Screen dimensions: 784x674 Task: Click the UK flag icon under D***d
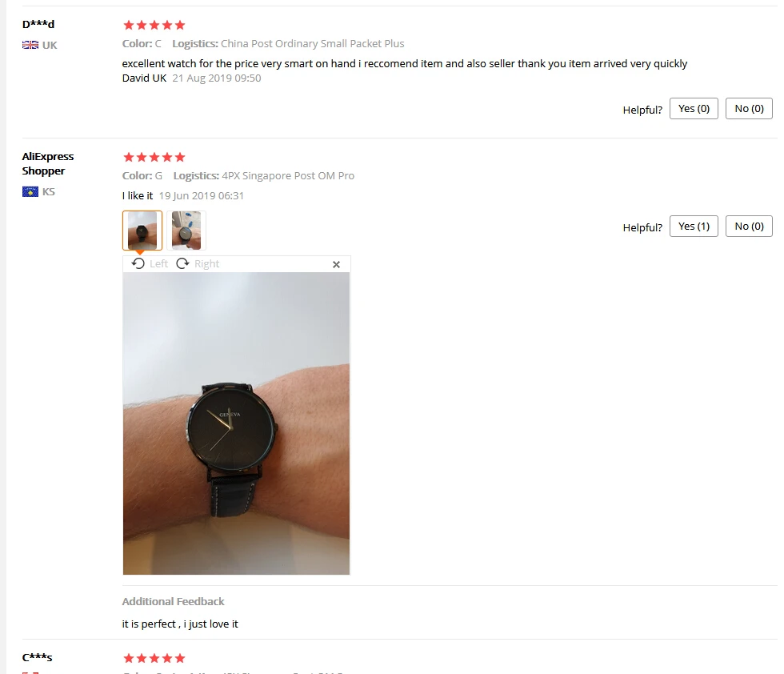point(30,45)
